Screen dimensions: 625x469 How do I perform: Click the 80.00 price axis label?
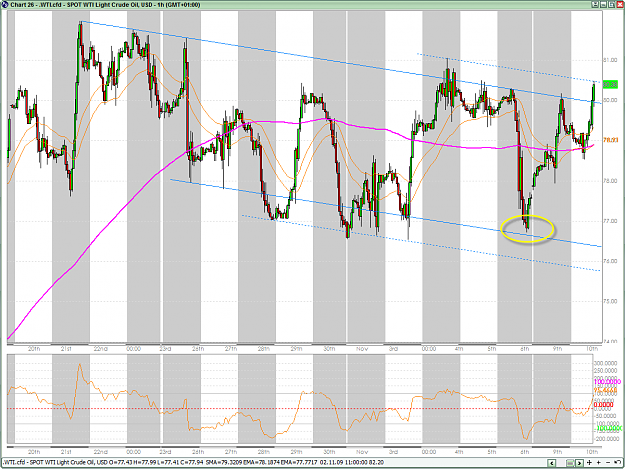[610, 100]
